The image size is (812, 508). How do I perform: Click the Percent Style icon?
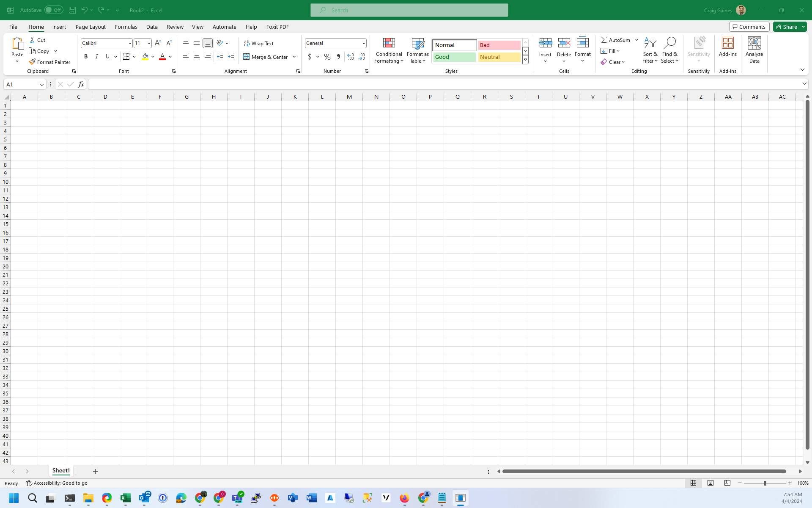(327, 57)
